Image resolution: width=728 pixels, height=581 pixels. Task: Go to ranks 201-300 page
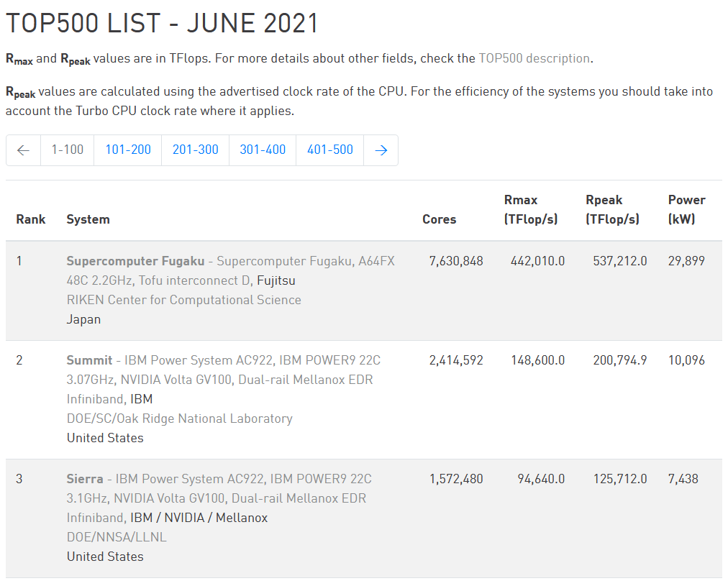click(x=195, y=150)
